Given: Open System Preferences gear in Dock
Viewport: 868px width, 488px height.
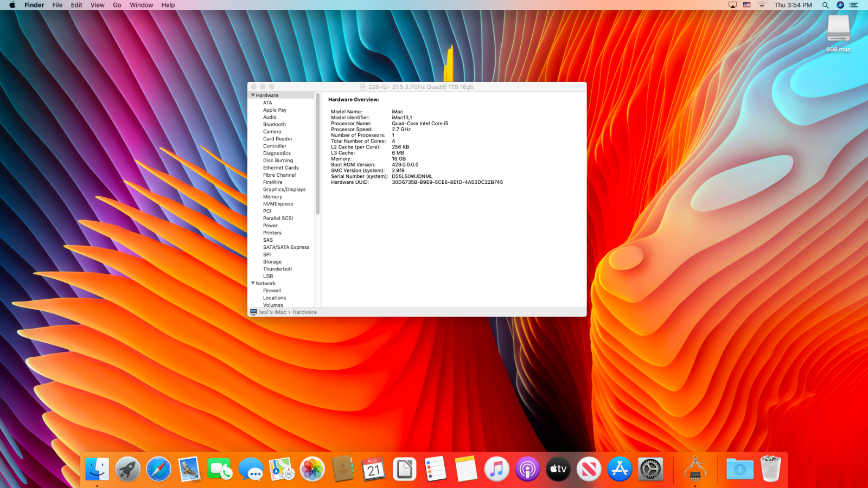Looking at the screenshot, I should pos(650,469).
